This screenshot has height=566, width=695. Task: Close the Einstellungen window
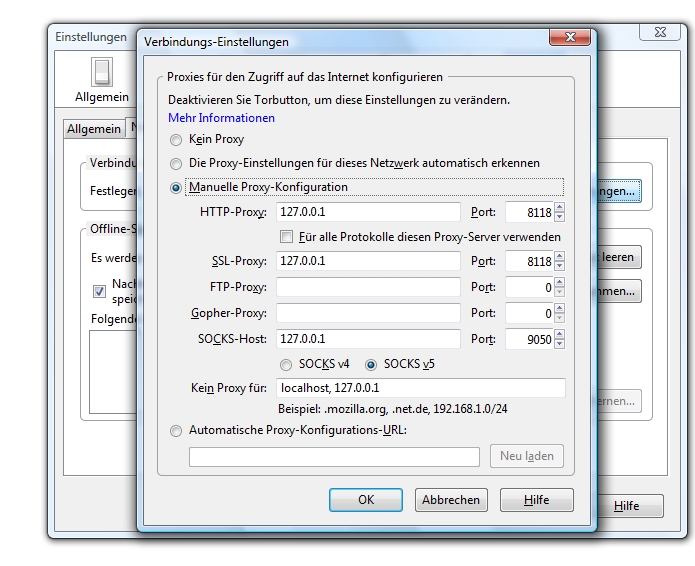660,32
